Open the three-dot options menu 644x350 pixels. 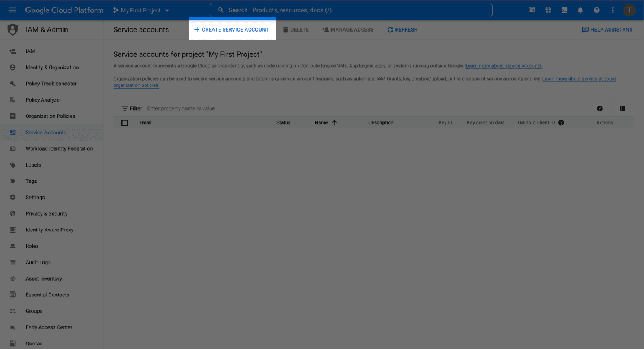click(612, 10)
